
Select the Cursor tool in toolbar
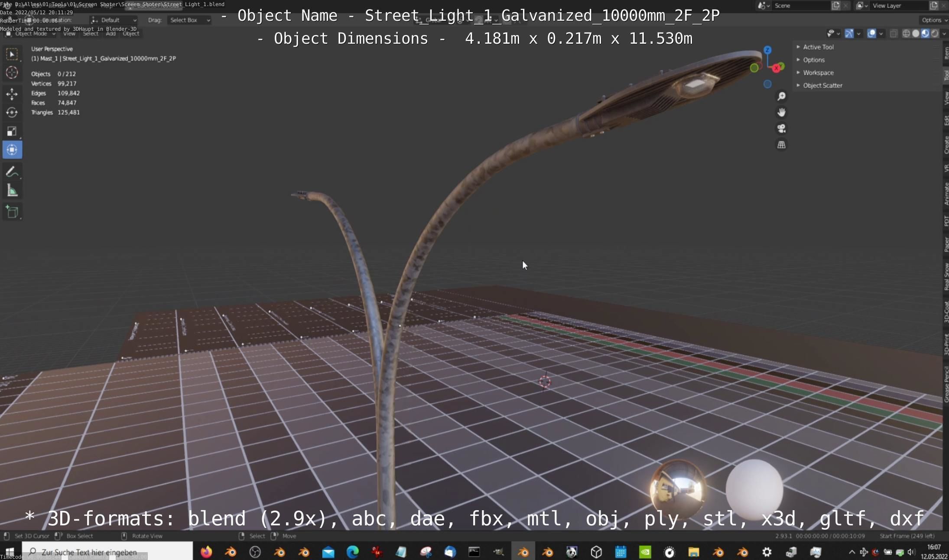tap(12, 73)
